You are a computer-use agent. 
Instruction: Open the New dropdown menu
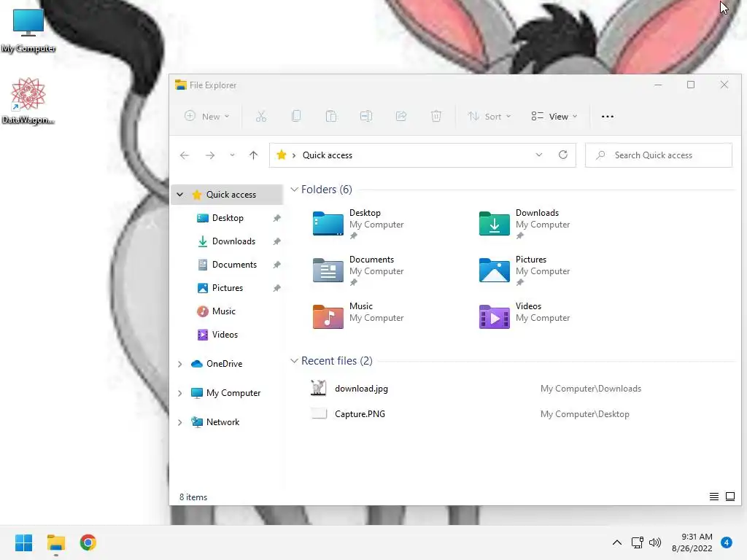pos(207,116)
